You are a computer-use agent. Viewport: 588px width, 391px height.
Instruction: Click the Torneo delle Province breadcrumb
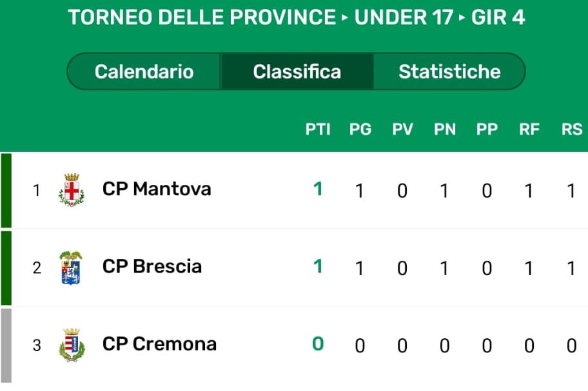202,17
